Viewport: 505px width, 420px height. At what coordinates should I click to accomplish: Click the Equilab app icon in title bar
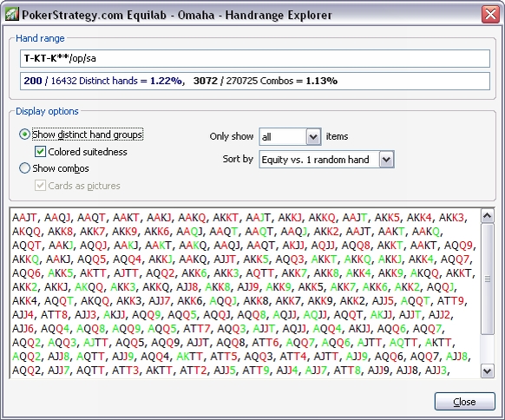tap(11, 15)
